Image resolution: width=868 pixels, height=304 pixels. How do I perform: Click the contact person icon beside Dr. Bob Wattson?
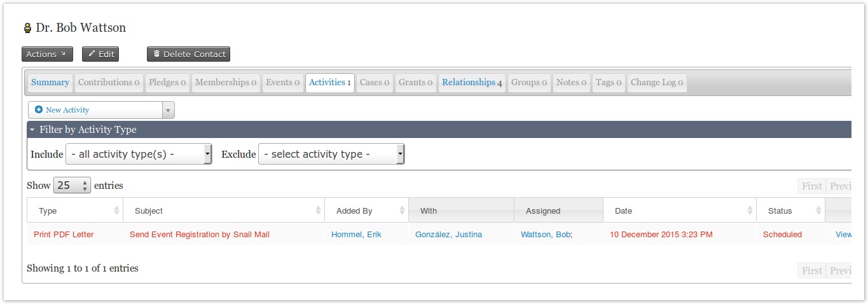coord(27,28)
